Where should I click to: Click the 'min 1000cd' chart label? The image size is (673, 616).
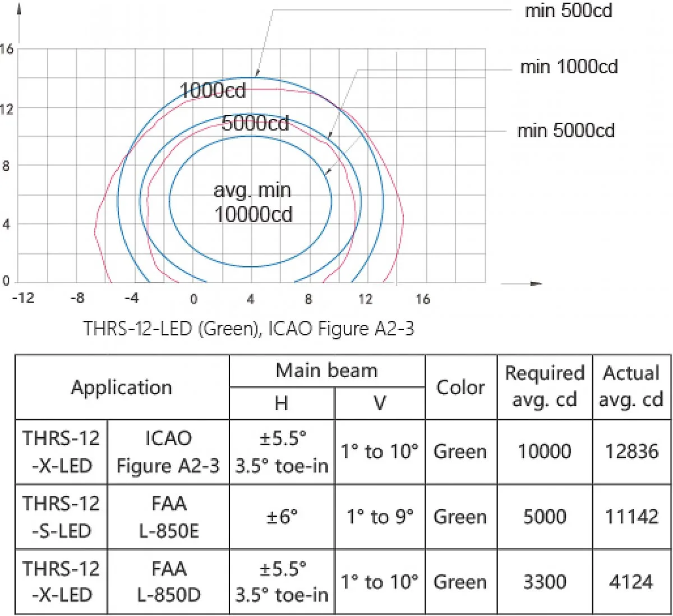coord(569,67)
